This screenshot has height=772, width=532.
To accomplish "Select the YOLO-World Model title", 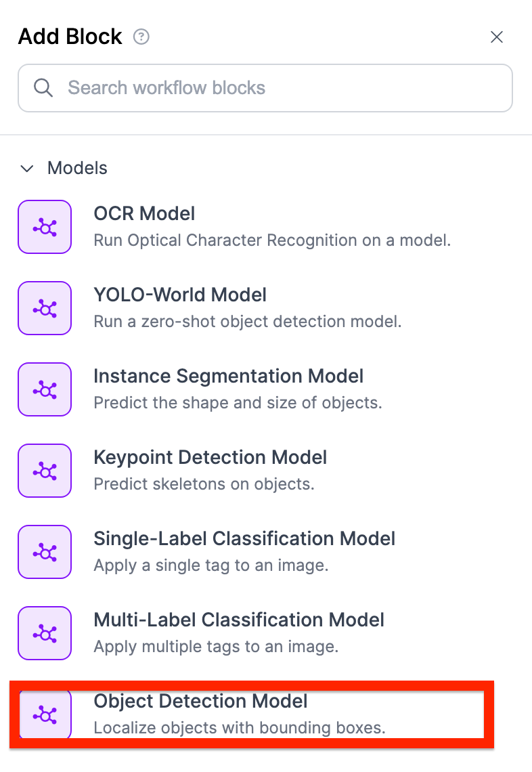I will coord(180,295).
